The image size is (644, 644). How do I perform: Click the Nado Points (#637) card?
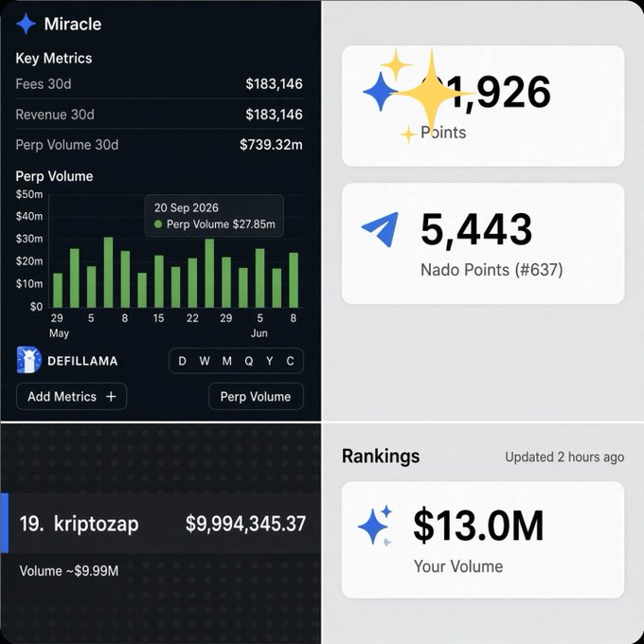[483, 243]
